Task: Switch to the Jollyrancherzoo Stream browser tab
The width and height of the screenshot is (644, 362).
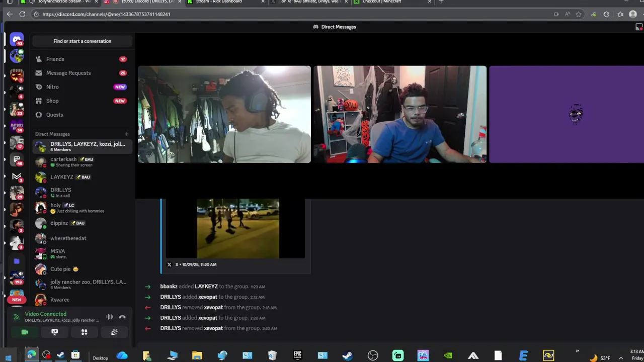Action: [59, 2]
